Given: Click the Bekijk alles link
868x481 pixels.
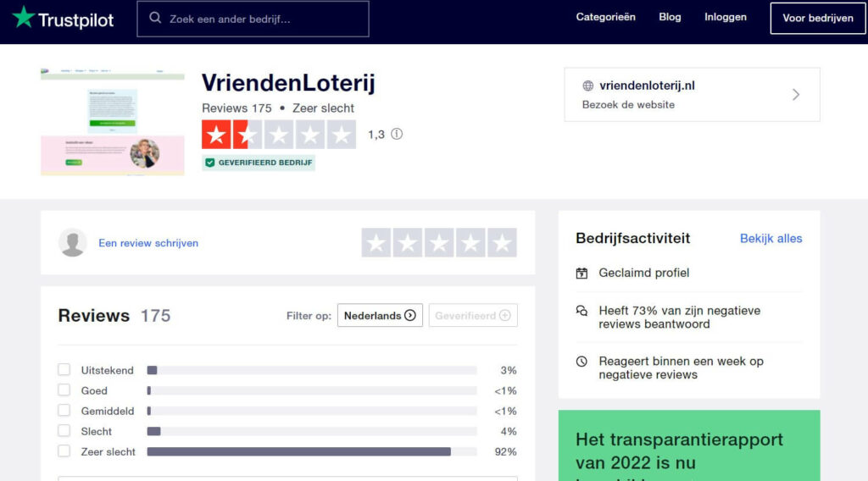Looking at the screenshot, I should [771, 238].
